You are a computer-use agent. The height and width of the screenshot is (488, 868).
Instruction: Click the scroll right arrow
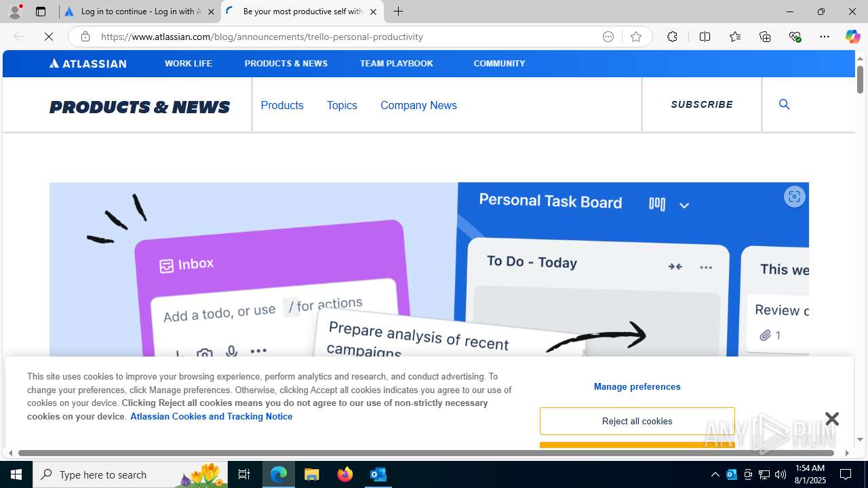tap(847, 453)
